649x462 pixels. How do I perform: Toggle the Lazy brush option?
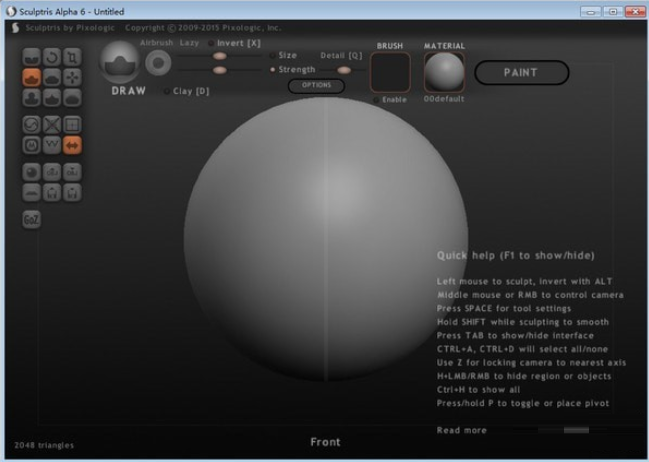(x=189, y=43)
